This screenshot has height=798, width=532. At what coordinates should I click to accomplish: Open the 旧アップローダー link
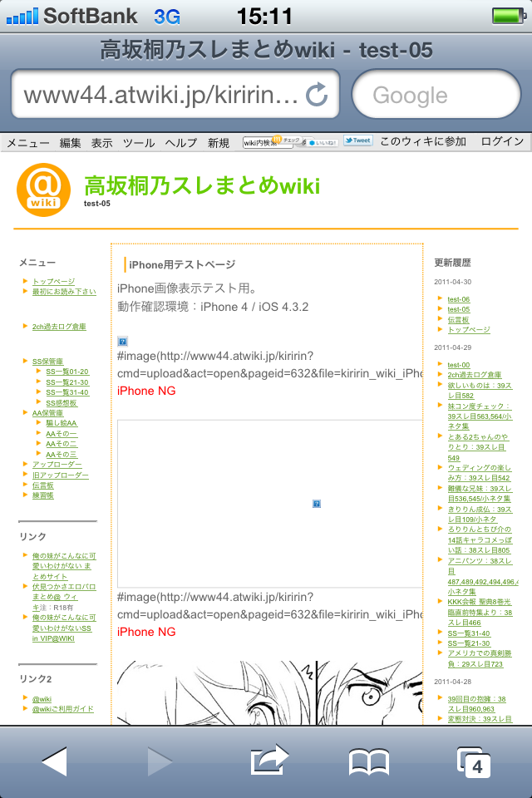(61, 475)
